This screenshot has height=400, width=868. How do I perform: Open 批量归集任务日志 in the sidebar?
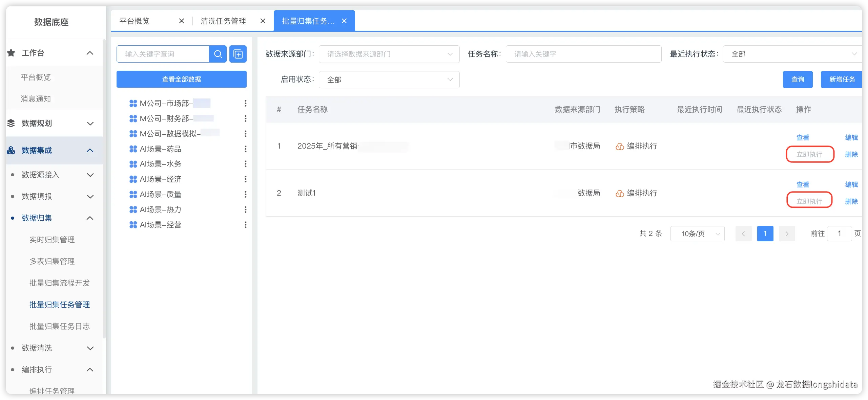pos(60,326)
